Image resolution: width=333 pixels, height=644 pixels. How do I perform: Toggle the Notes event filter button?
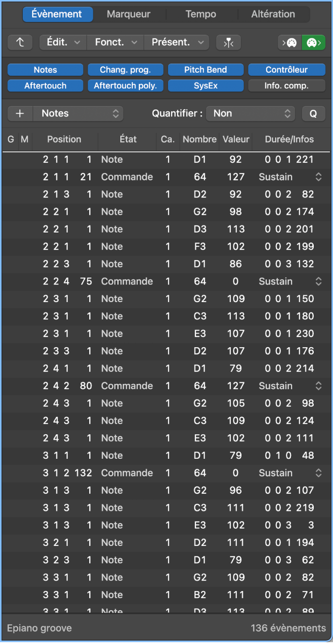pos(45,70)
